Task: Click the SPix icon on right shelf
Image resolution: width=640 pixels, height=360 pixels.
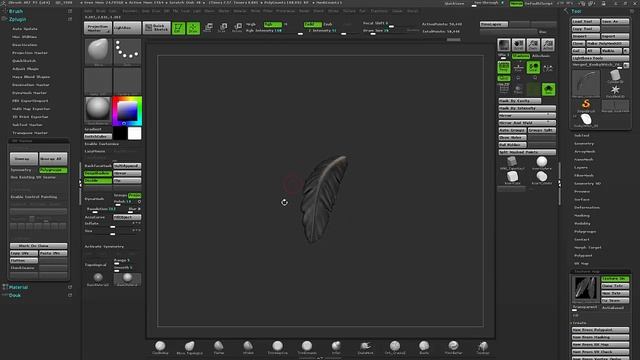Action: point(504,56)
